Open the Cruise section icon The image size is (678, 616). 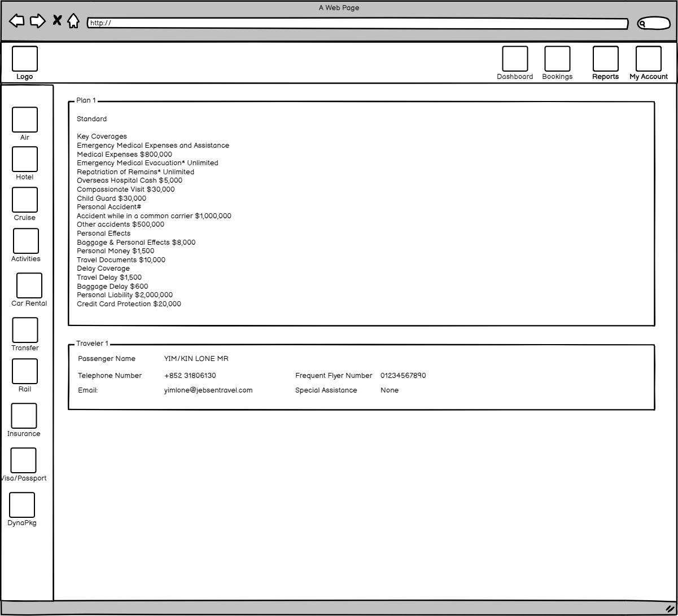coord(25,200)
